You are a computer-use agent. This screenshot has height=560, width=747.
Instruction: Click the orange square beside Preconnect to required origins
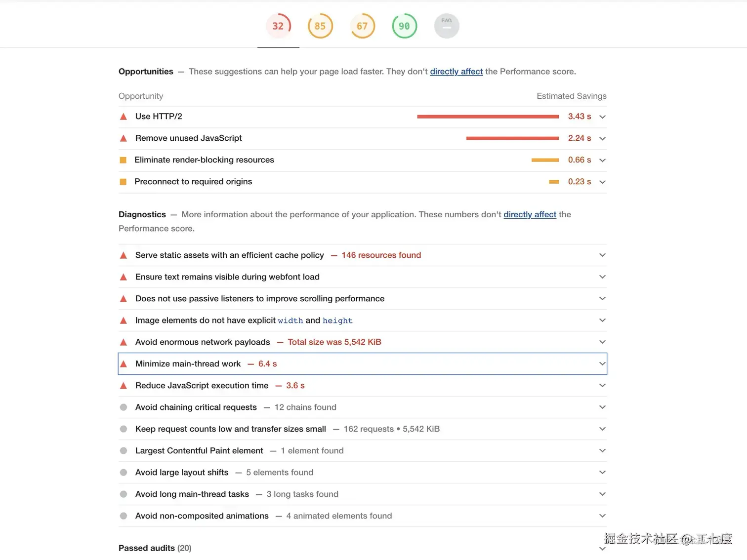pos(124,182)
